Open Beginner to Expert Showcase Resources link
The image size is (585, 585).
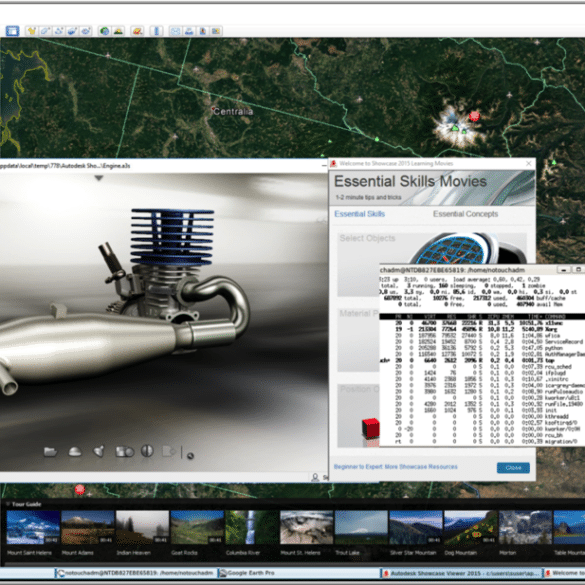point(395,467)
